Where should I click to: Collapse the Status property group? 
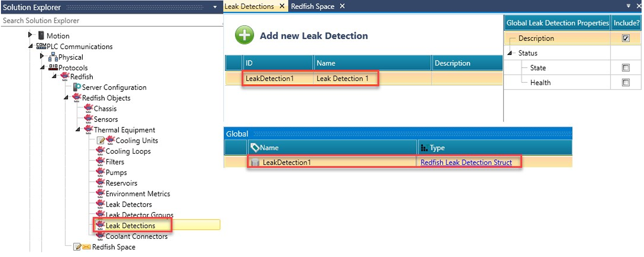point(511,53)
